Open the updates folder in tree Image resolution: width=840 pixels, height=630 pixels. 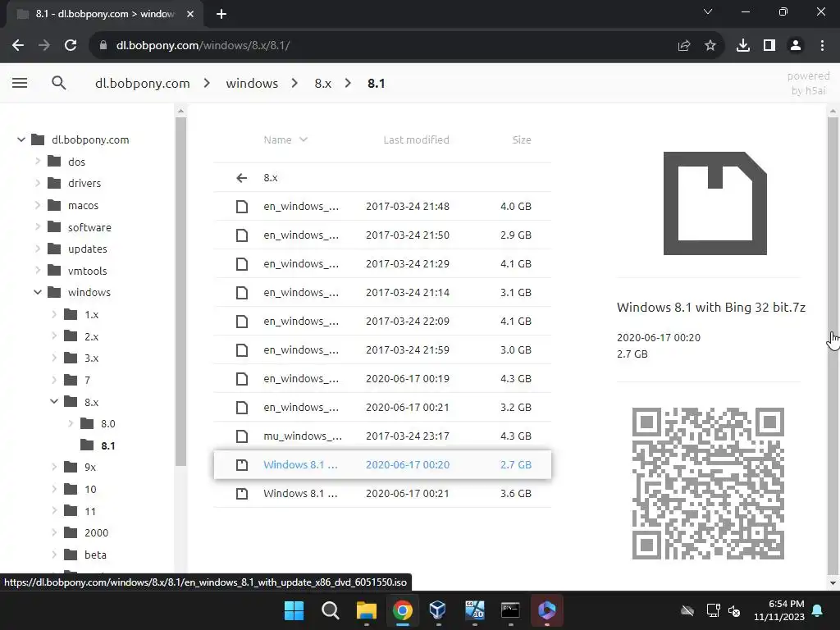pos(87,249)
